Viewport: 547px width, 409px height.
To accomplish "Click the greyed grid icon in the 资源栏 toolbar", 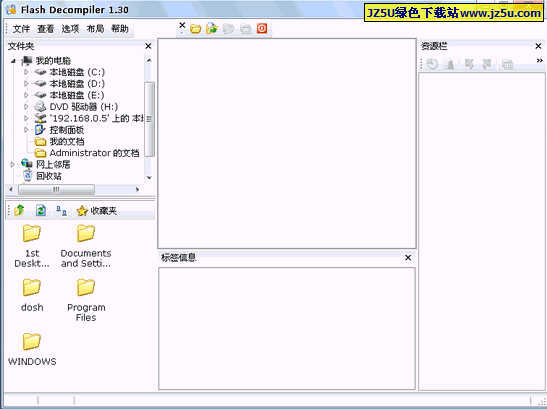I will click(507, 64).
